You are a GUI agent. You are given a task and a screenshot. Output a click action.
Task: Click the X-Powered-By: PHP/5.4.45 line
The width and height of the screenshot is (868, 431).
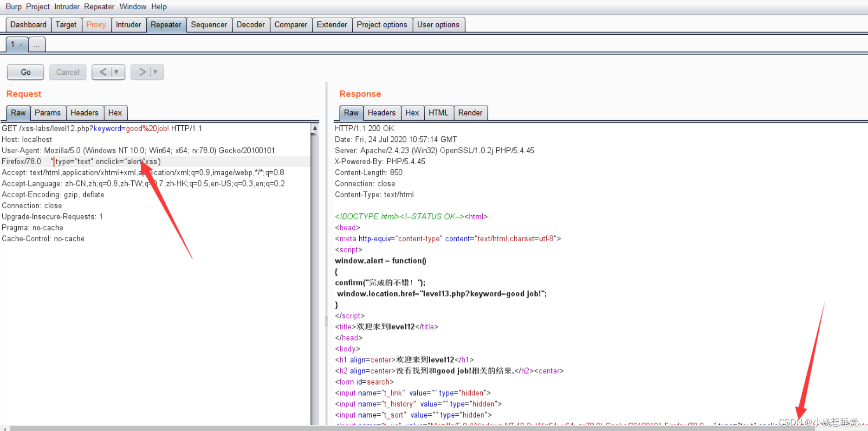coord(380,162)
